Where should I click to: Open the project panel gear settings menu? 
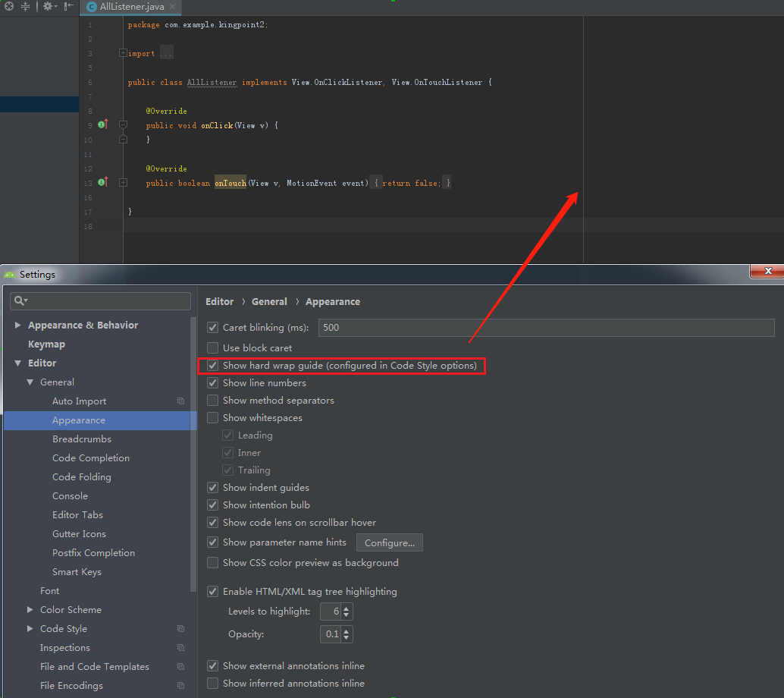[x=48, y=6]
